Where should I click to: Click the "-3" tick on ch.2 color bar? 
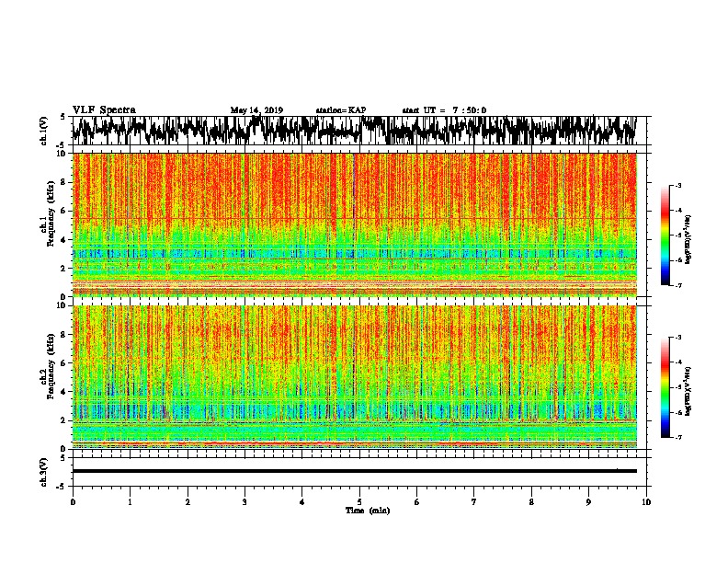(x=677, y=338)
